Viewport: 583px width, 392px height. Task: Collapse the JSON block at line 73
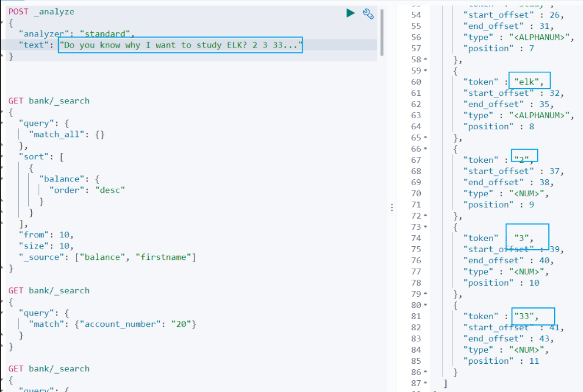(x=425, y=226)
